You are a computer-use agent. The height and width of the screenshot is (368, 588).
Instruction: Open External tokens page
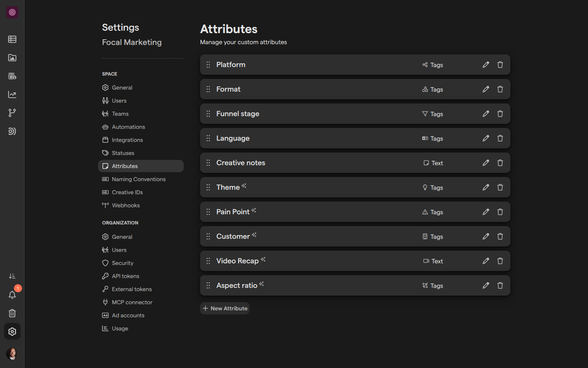141,289
